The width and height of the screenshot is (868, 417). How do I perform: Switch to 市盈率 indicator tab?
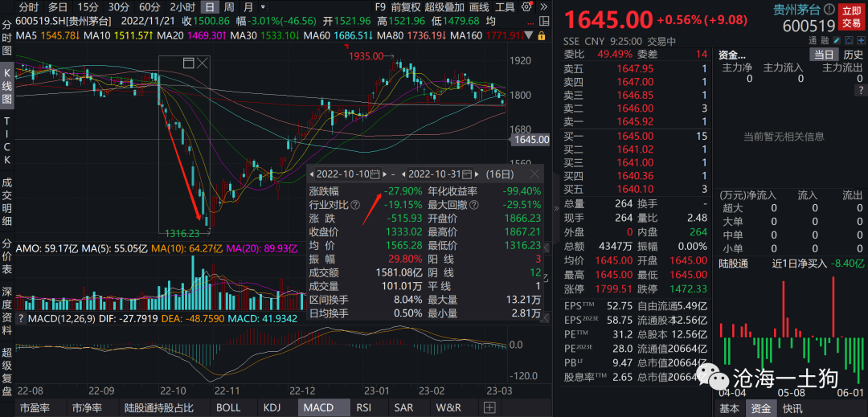point(35,408)
